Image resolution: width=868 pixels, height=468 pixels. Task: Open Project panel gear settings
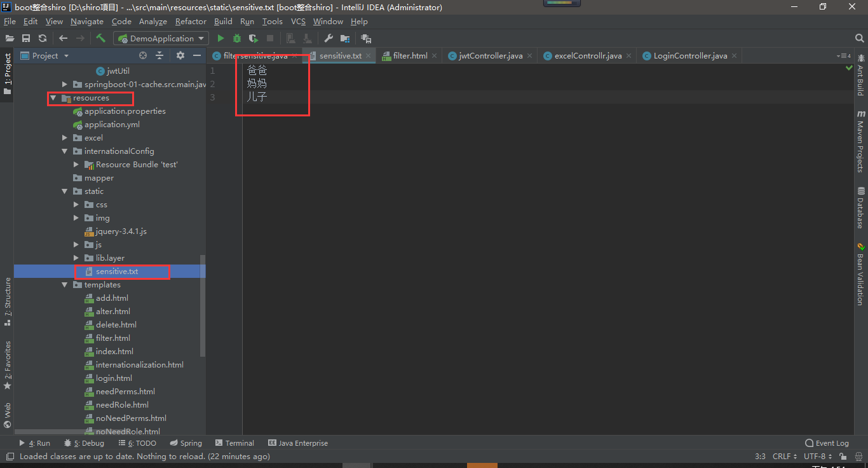click(180, 55)
